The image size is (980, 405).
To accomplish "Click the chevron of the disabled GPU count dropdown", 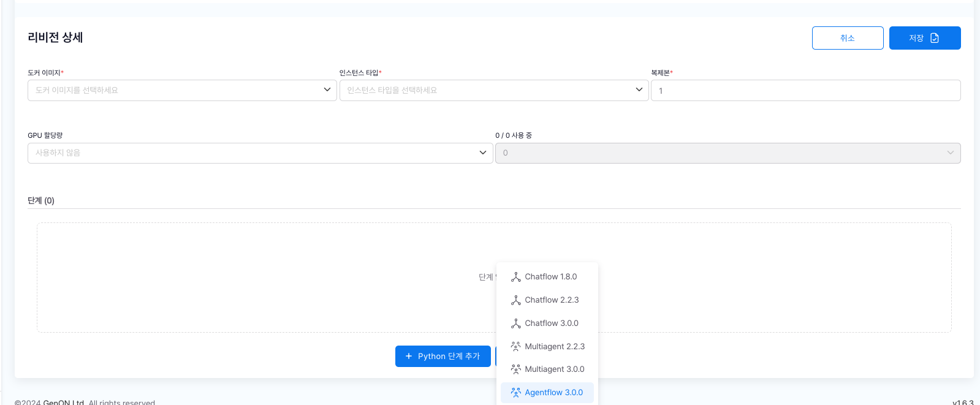I will (x=950, y=153).
